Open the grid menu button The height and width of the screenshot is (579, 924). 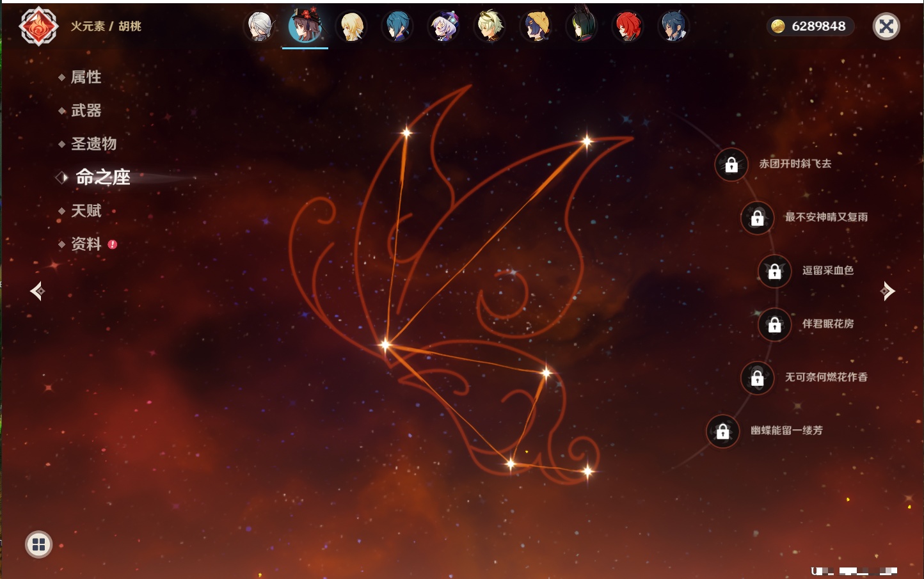coord(38,544)
